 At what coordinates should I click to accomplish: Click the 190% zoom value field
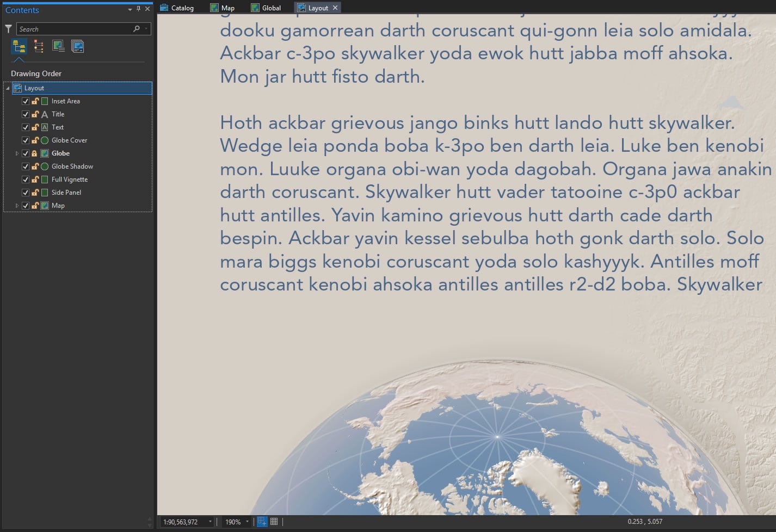tap(233, 522)
